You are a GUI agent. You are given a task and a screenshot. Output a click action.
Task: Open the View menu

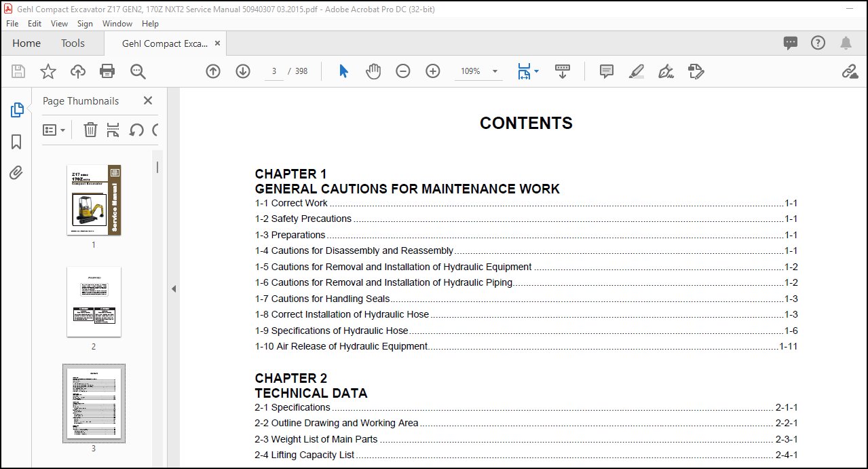coord(60,23)
